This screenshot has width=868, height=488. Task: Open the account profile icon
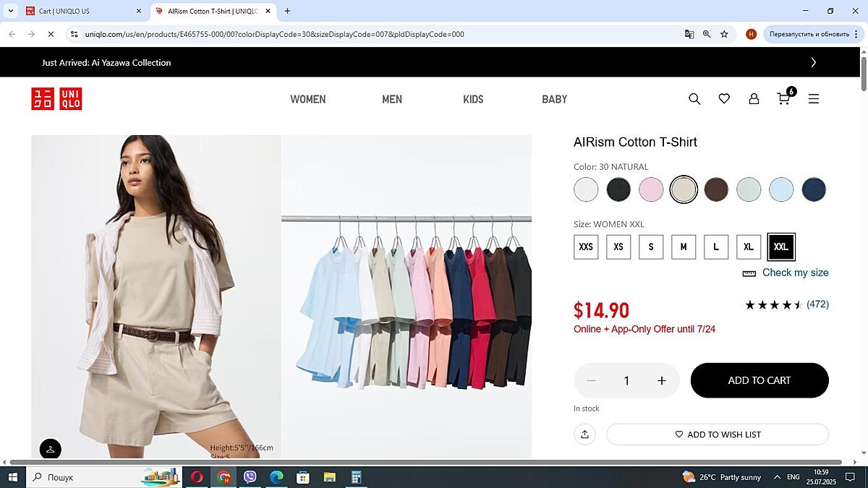(754, 99)
